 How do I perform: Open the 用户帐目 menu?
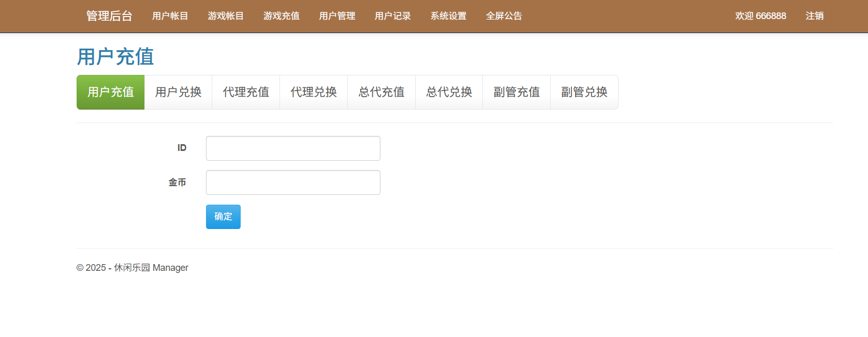170,16
